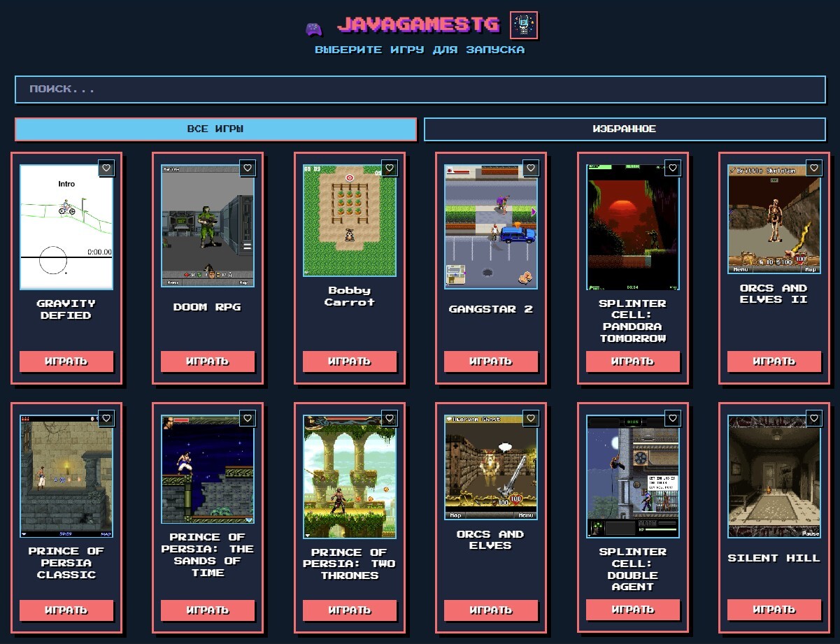Heart the Orcs and Elves II card

click(x=813, y=168)
